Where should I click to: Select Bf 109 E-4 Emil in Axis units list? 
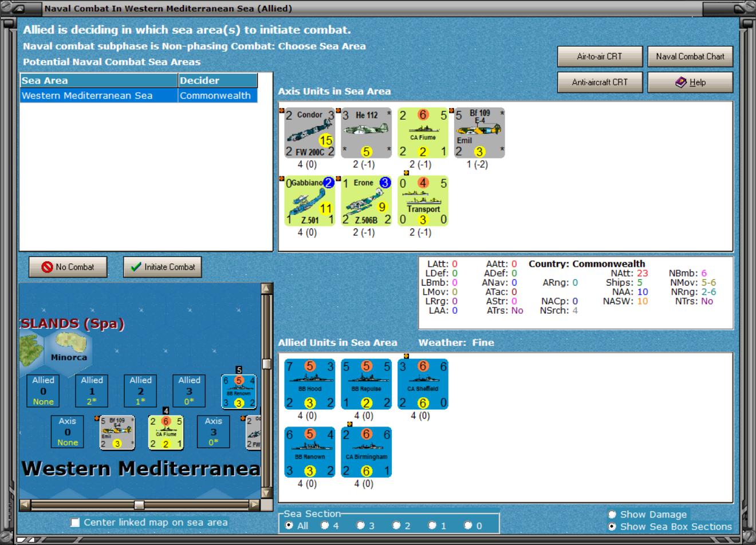point(480,133)
